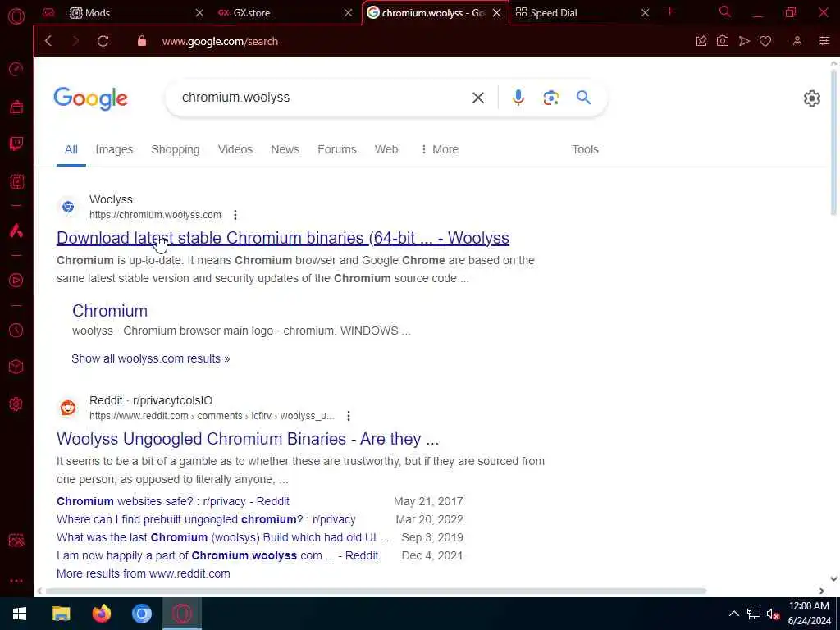The height and width of the screenshot is (630, 840).
Task: Open Woolyss Ungoogled Chromium Binaries result
Action: coord(248,439)
